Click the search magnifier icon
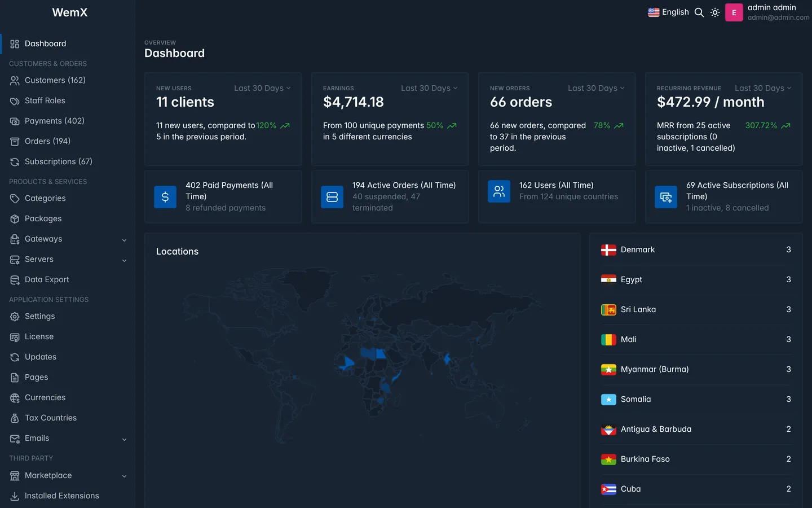 pyautogui.click(x=699, y=12)
